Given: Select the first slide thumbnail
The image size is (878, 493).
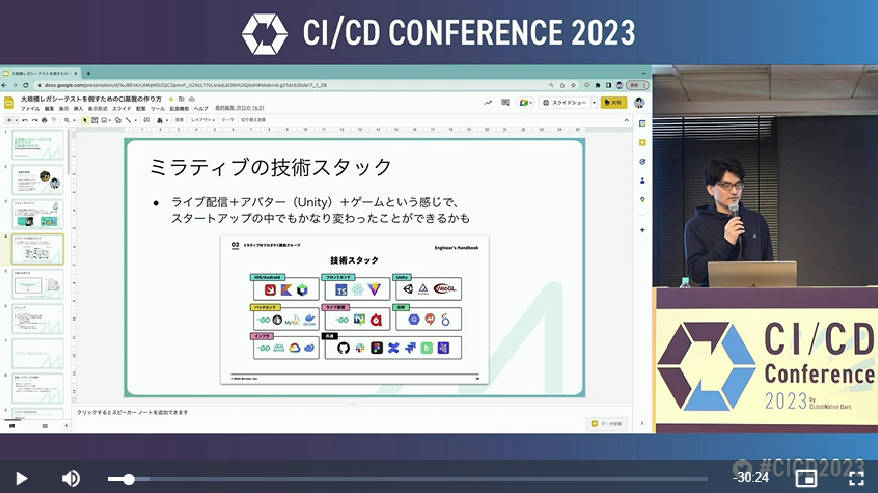Looking at the screenshot, I should tap(38, 145).
